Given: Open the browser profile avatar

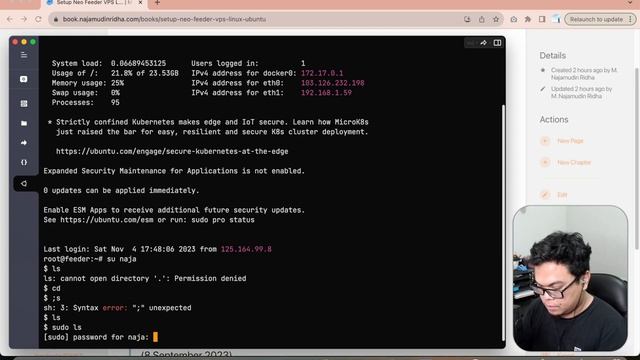Looking at the screenshot, I should point(556,19).
